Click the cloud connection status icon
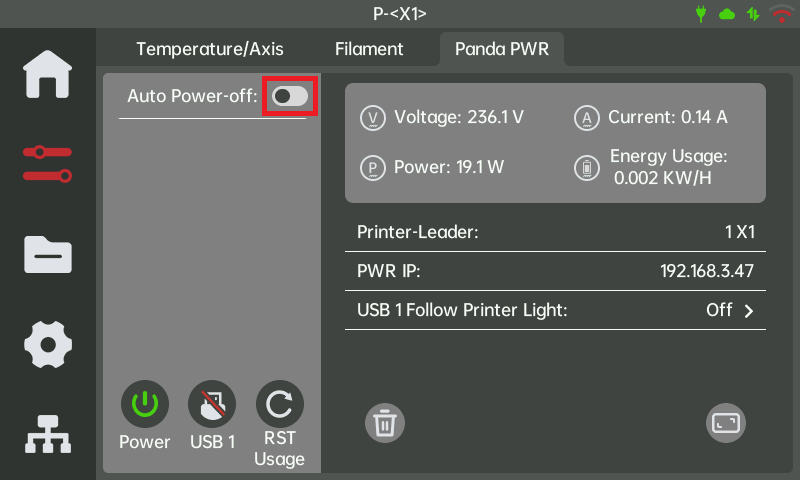 727,14
